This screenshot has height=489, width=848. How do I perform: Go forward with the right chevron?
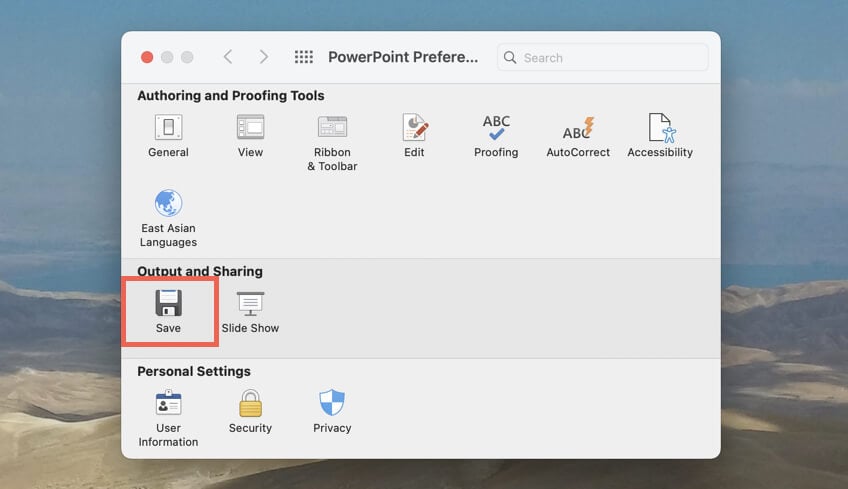(x=263, y=57)
